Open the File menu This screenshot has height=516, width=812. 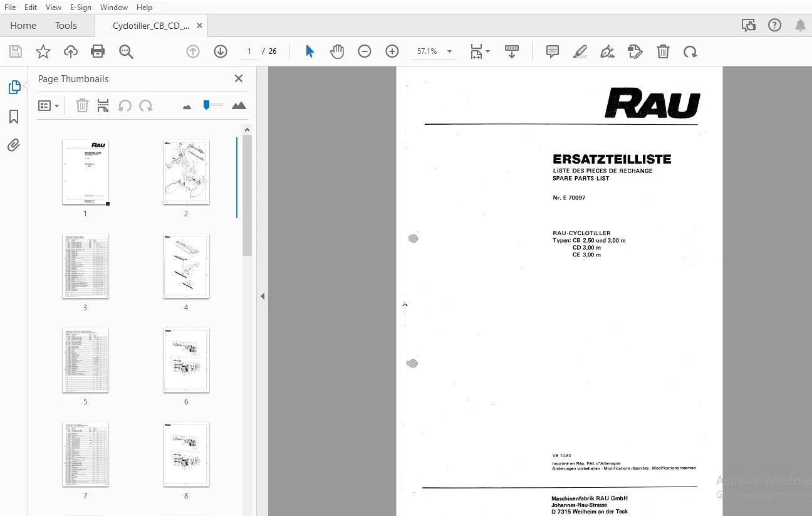coord(10,7)
